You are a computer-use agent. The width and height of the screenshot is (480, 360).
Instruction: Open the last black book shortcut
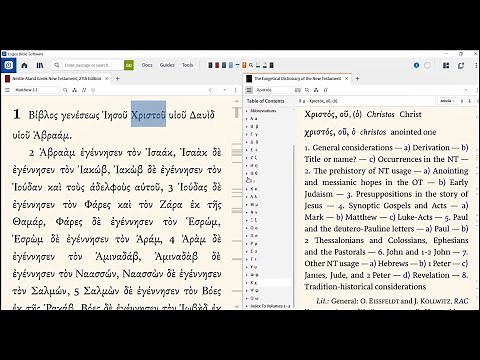tap(271, 65)
